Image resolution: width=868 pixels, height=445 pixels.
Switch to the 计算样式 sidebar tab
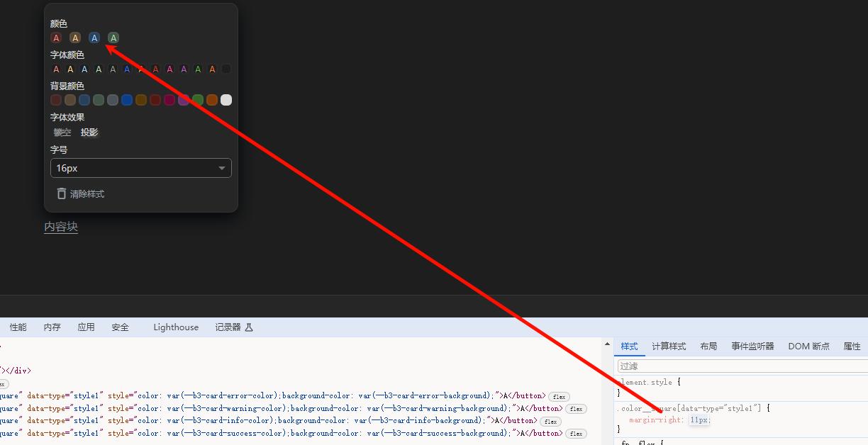pyautogui.click(x=669, y=347)
